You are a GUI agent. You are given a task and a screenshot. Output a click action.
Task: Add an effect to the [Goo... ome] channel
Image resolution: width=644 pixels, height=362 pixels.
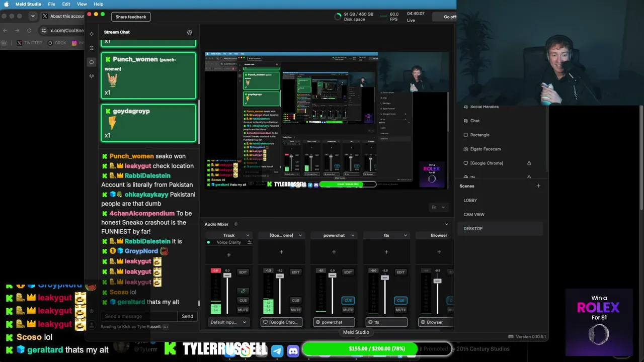click(281, 252)
